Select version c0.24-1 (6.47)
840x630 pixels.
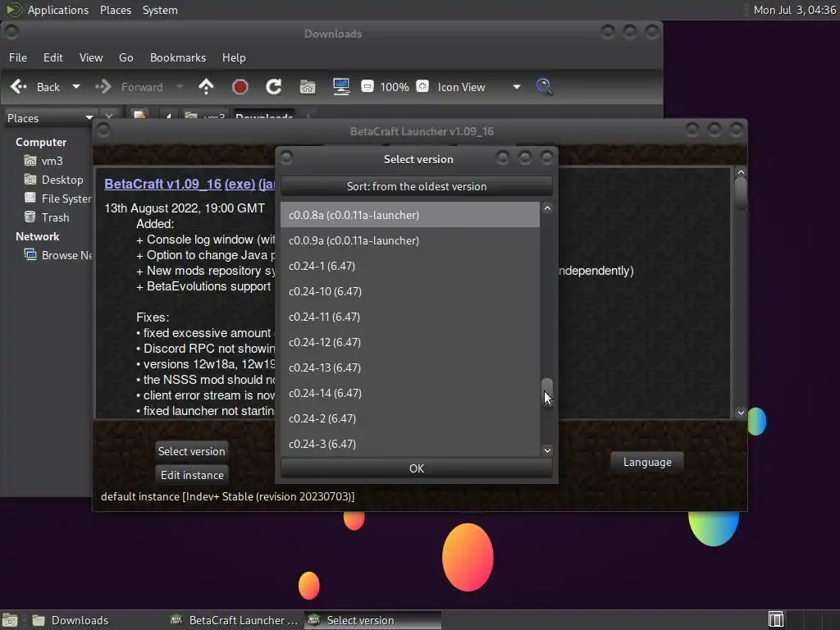click(410, 266)
